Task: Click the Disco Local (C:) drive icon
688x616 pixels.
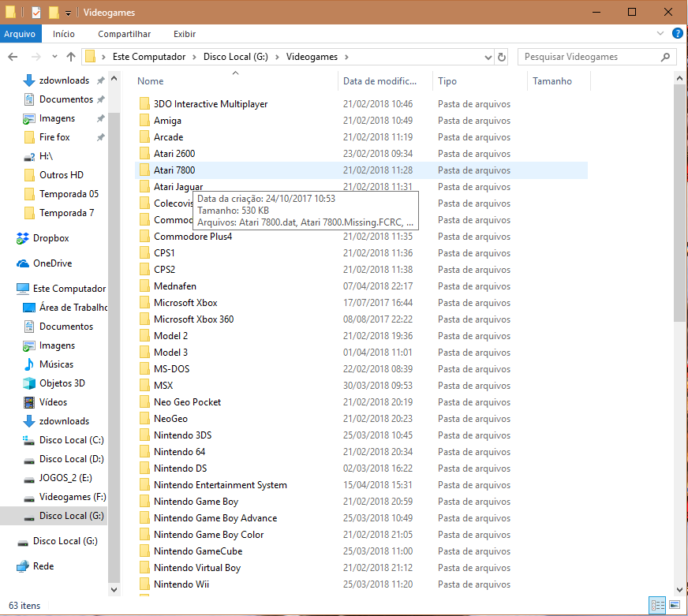Action: pyautogui.click(x=29, y=440)
